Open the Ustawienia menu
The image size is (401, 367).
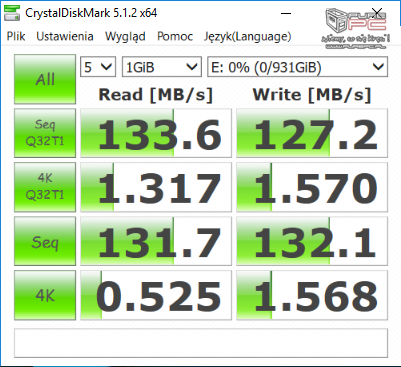click(x=65, y=36)
